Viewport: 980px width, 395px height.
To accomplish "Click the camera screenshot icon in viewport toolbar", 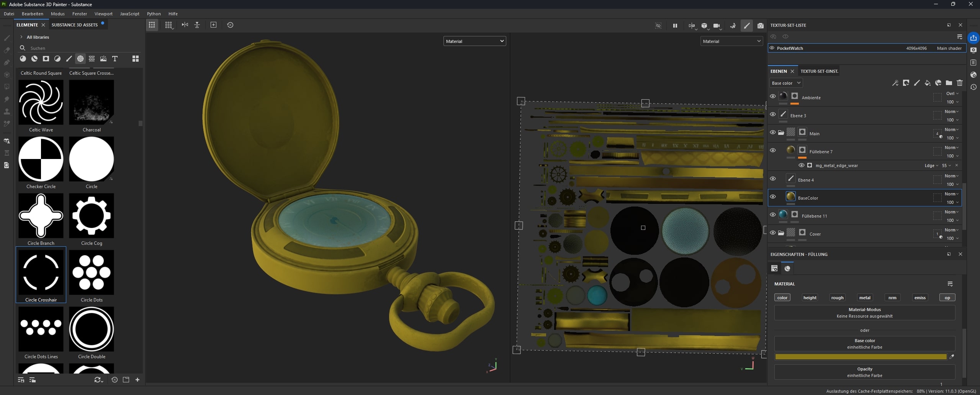I will pyautogui.click(x=760, y=25).
